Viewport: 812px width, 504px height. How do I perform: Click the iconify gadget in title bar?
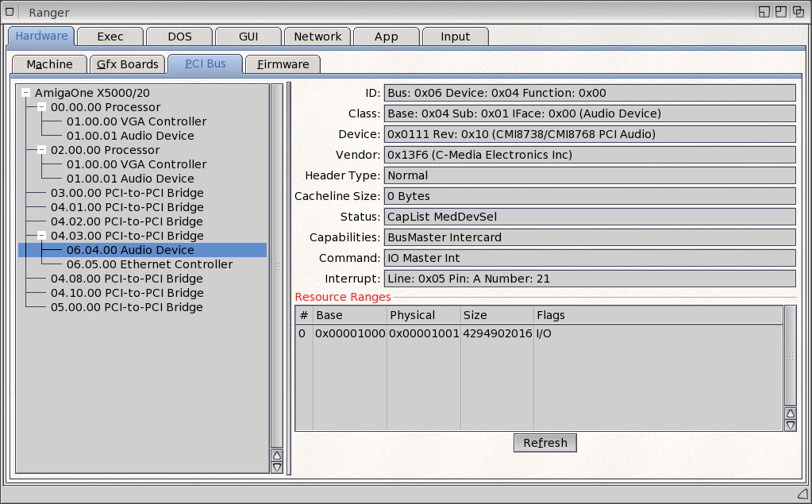tap(764, 12)
